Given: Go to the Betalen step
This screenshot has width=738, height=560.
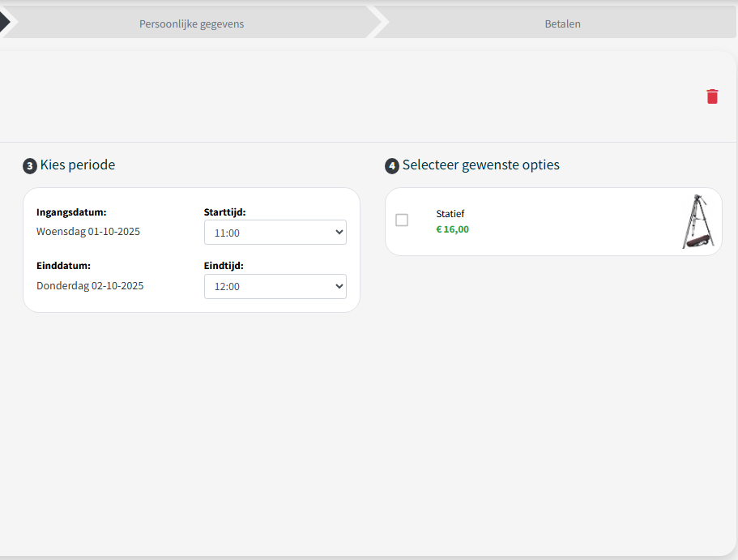Looking at the screenshot, I should 562,24.
